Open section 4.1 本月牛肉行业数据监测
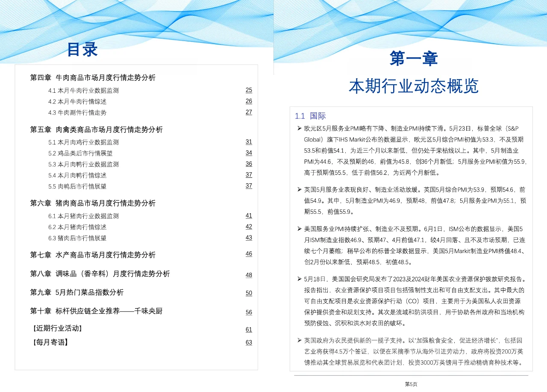Image resolution: width=547 pixels, height=392 pixels. [84, 90]
